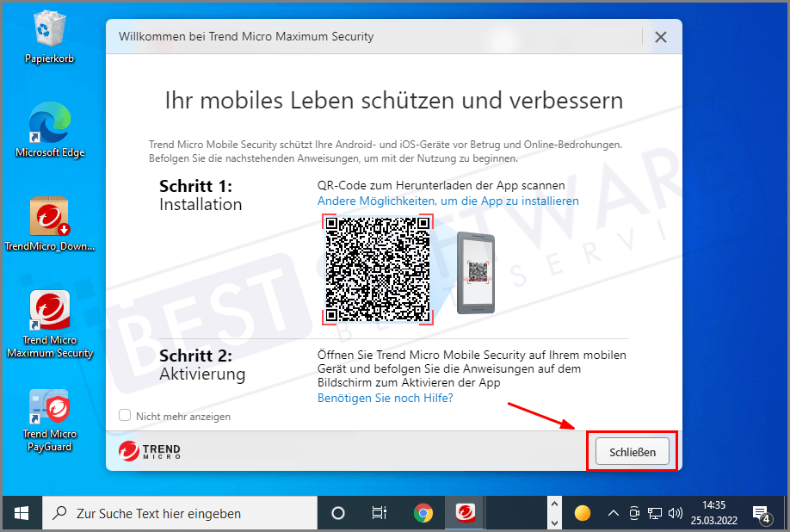Open the TrendMicro_Down installer on the desktop
This screenshot has height=532, width=790.
tap(49, 217)
